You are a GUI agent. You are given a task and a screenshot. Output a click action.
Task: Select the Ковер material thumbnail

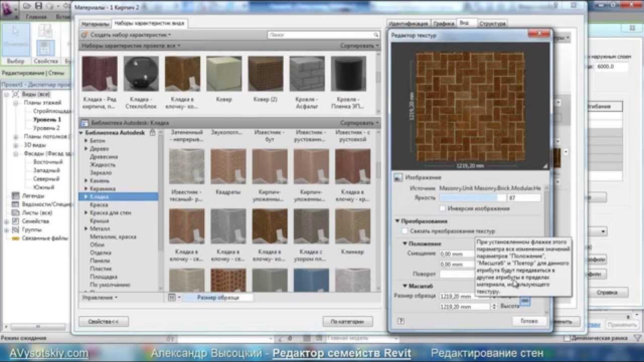point(224,74)
